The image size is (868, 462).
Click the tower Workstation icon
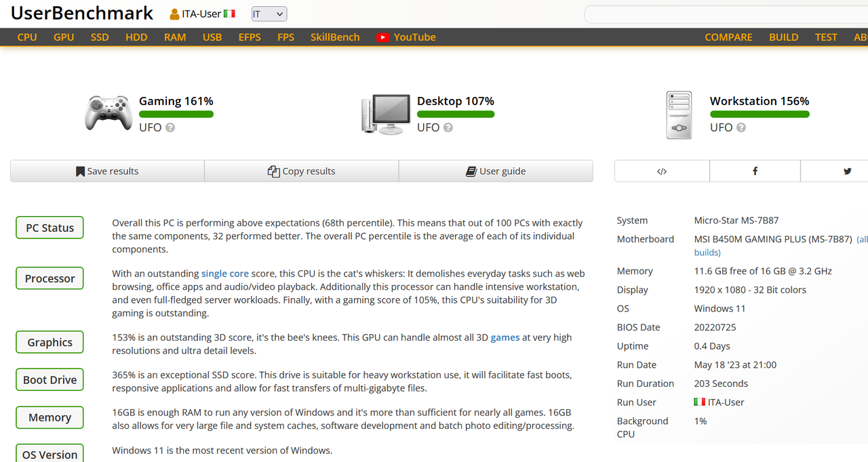tap(679, 116)
